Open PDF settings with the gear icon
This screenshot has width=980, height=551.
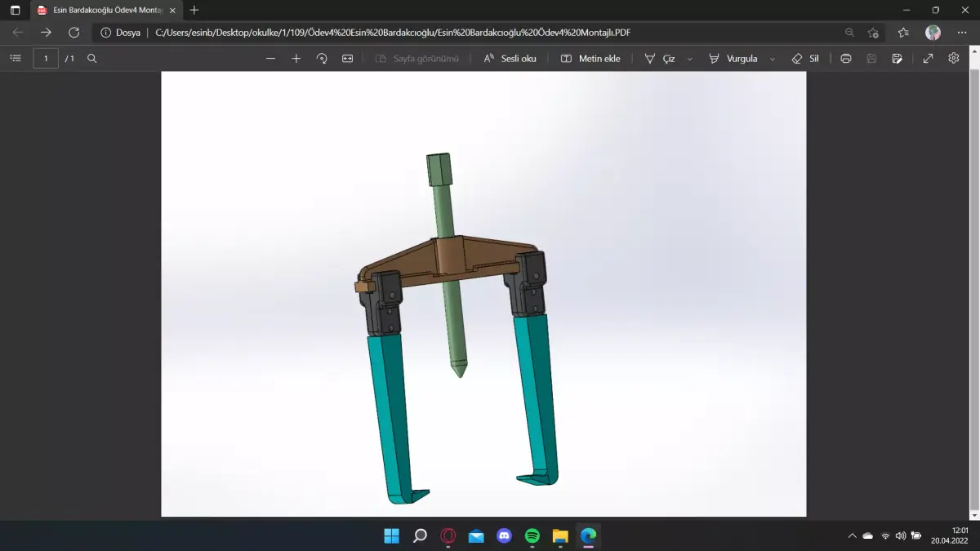point(953,58)
